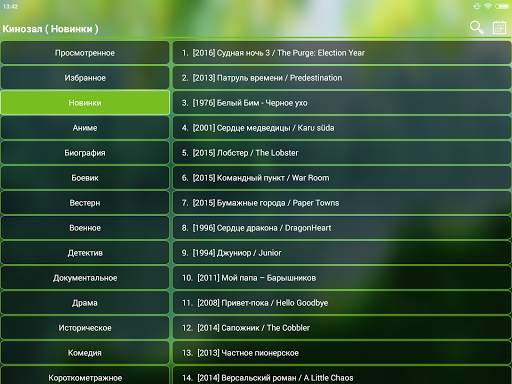Open Сердце медведицы / Karu süda
This screenshot has width=512, height=384.
342,128
